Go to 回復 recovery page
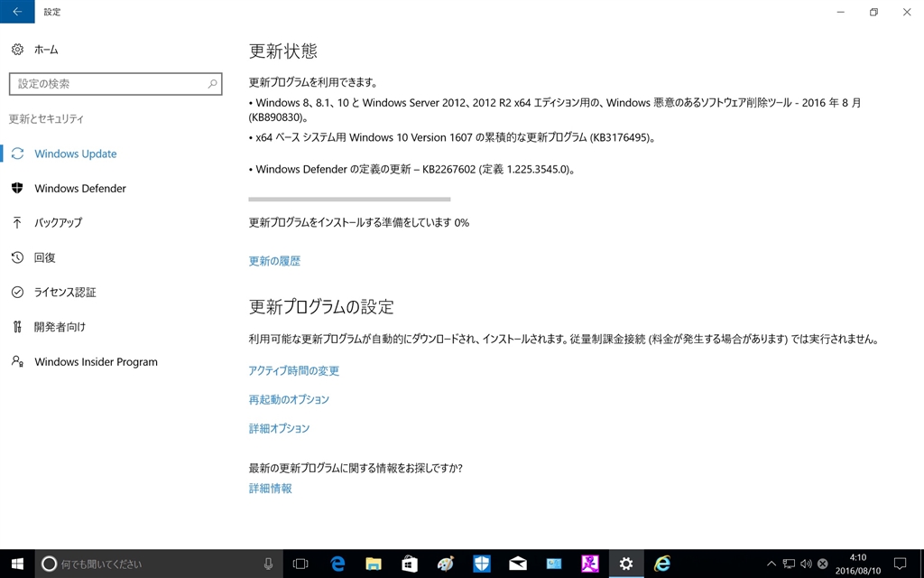Image resolution: width=924 pixels, height=578 pixels. point(45,257)
